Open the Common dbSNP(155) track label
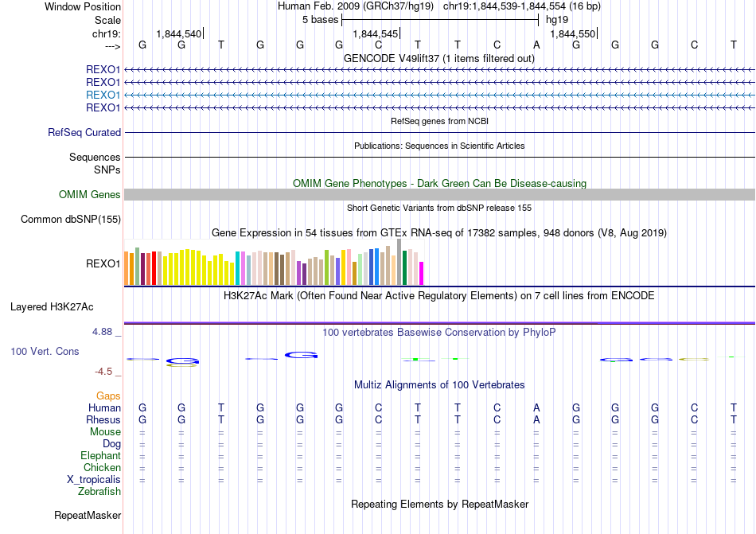 [x=71, y=220]
